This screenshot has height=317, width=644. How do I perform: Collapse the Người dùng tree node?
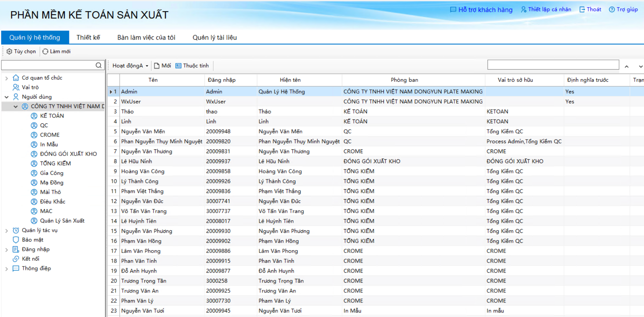[7, 97]
